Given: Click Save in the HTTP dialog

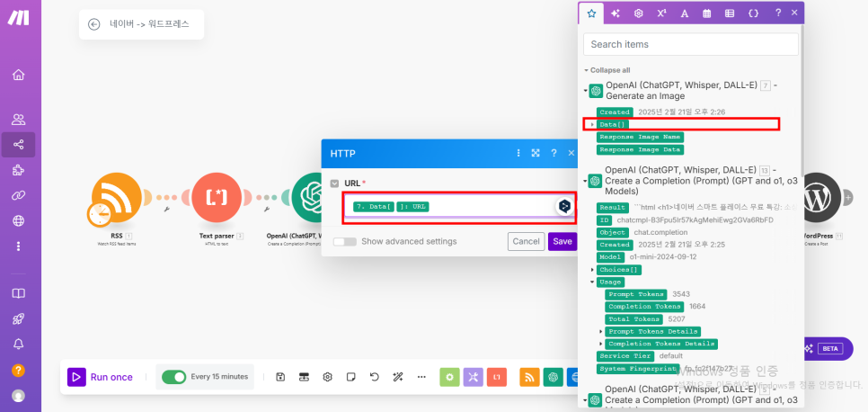Looking at the screenshot, I should coord(562,242).
